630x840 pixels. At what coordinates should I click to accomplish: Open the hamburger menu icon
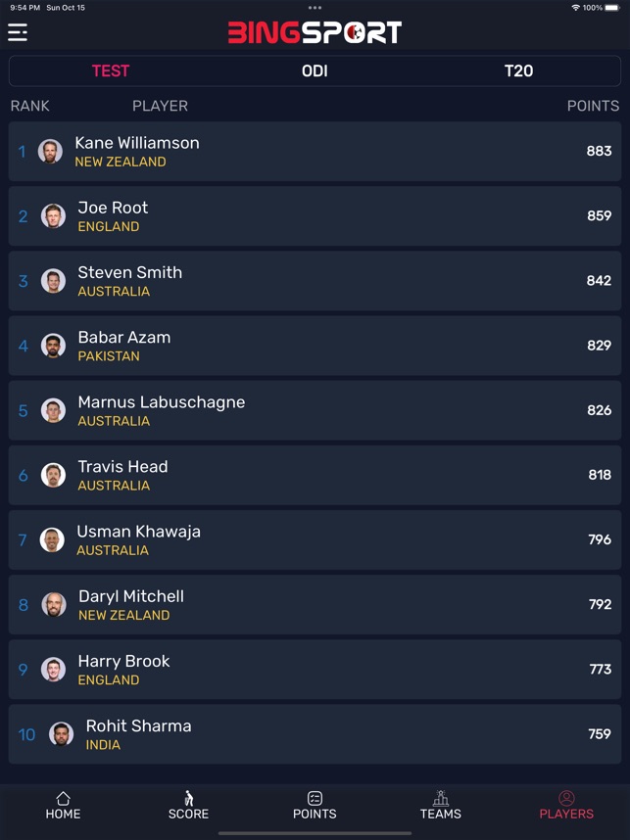[x=18, y=32]
